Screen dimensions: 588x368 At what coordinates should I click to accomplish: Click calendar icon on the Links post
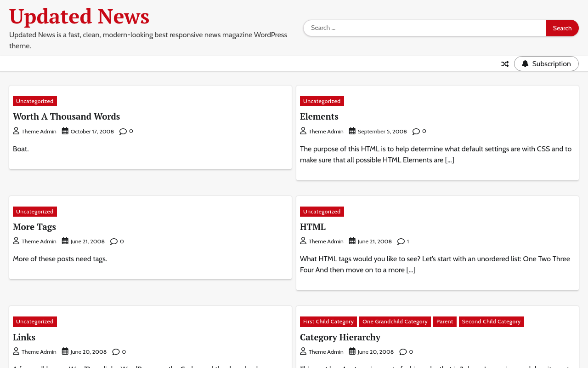[65, 351]
